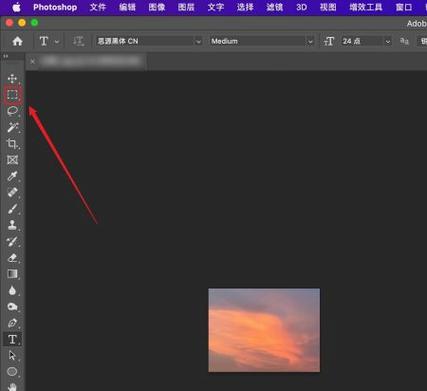Click the Home icon in options bar
This screenshot has height=391, width=427.
coord(17,41)
